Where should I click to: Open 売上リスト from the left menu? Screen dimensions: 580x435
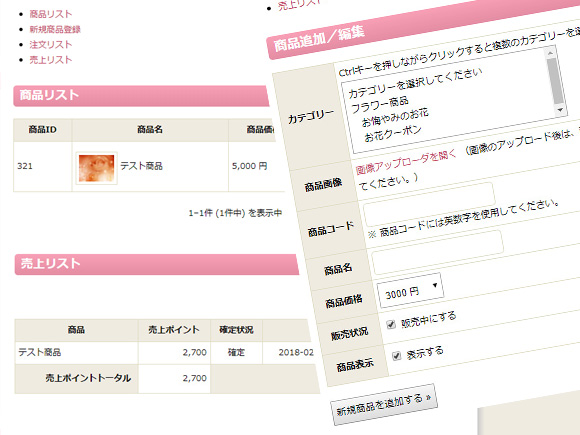[x=51, y=60]
